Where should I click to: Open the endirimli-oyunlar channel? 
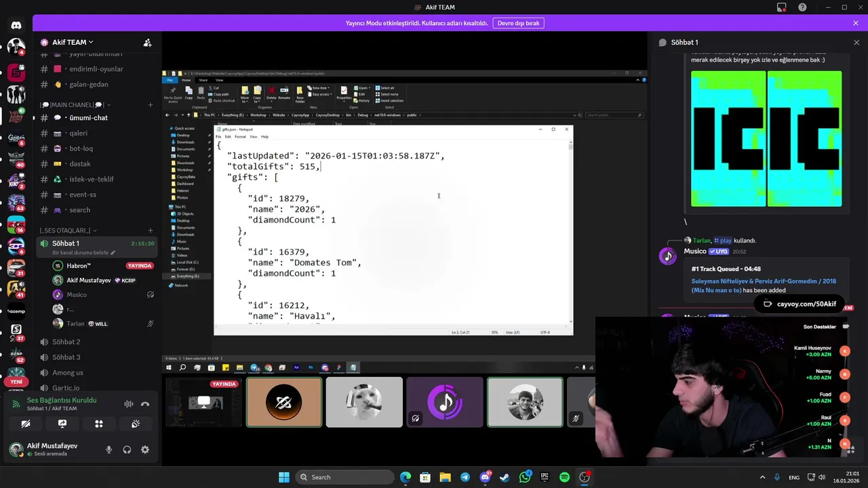96,69
